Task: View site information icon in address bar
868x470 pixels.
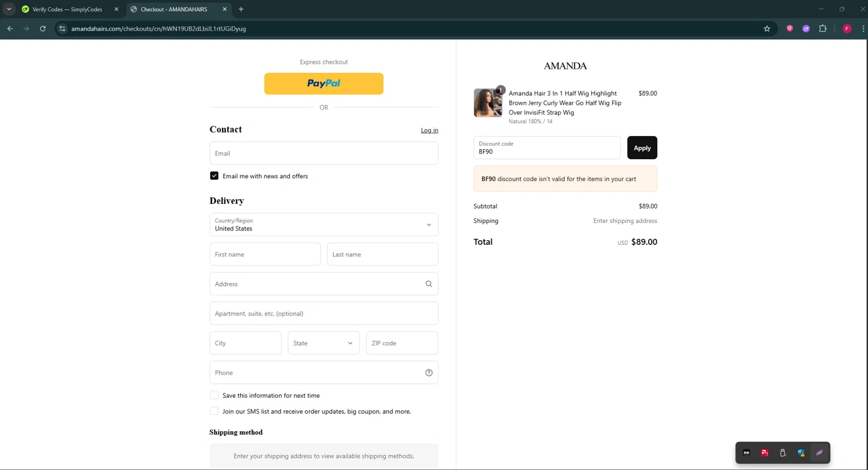Action: [62, 28]
